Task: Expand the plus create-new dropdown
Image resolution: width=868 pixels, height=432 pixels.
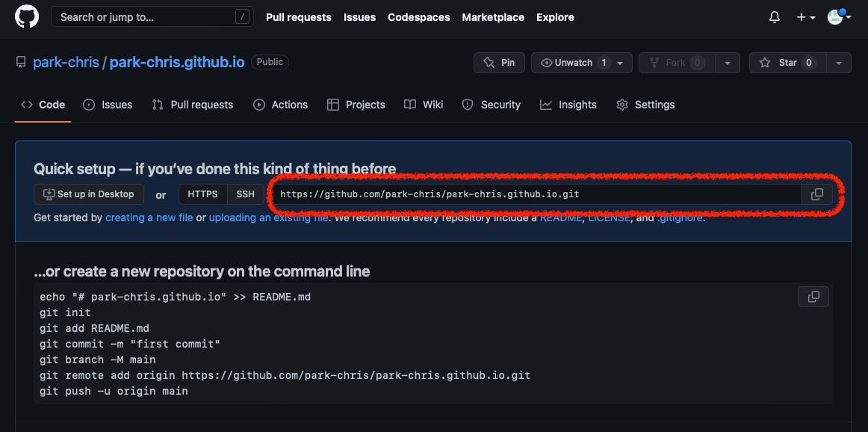Action: (x=805, y=18)
